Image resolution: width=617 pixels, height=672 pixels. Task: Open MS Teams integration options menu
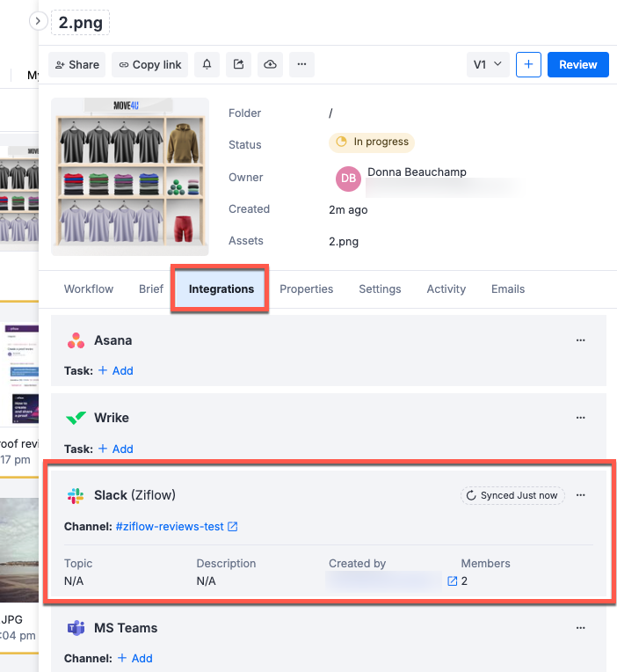(x=580, y=628)
